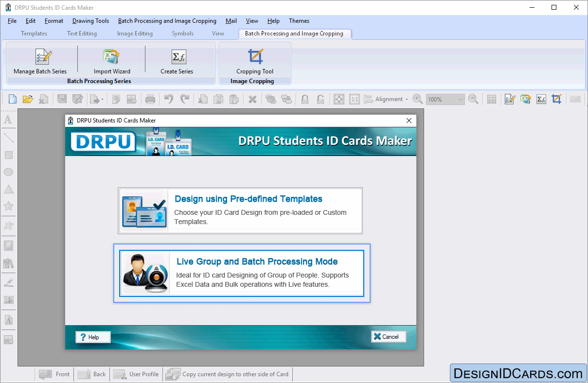Image resolution: width=588 pixels, height=383 pixels.
Task: Select the Text tool (A) in sidebar
Action: (x=8, y=120)
